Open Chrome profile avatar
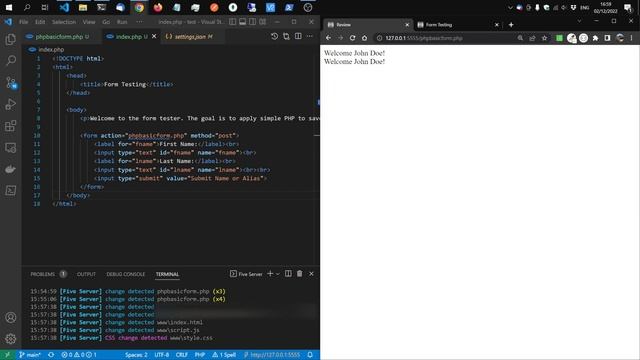Screen dimensions: 640x360 [x=620, y=38]
